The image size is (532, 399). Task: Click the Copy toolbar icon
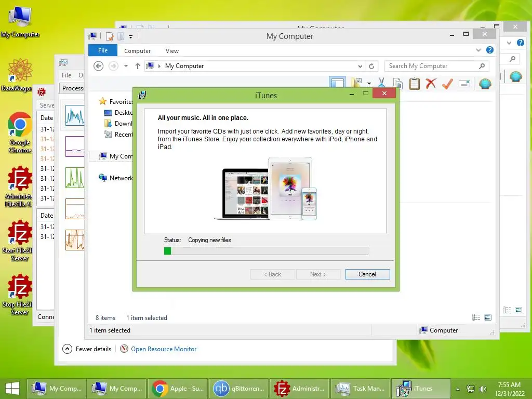coord(397,84)
